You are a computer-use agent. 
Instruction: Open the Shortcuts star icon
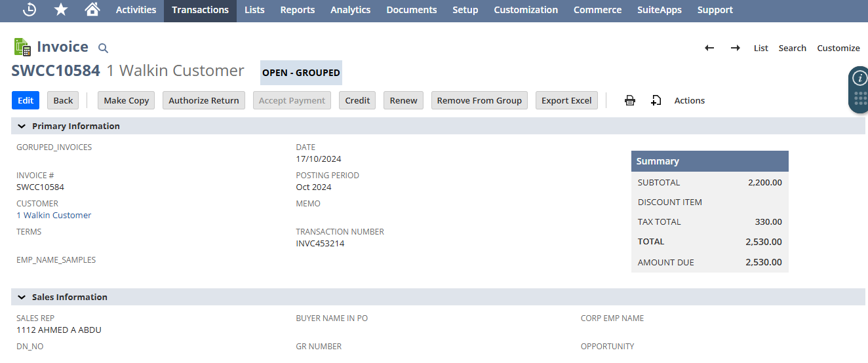point(61,10)
